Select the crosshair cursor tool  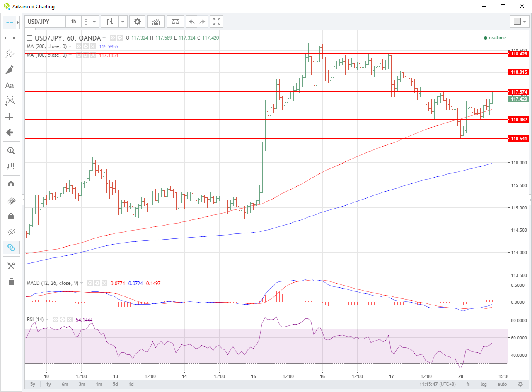[10, 22]
